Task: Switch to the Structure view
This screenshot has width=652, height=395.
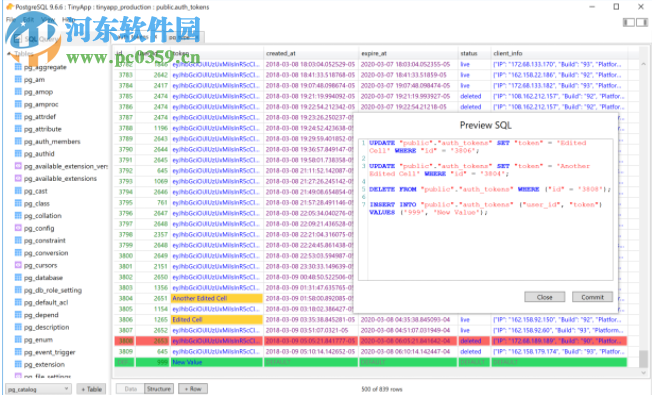Action: 159,389
